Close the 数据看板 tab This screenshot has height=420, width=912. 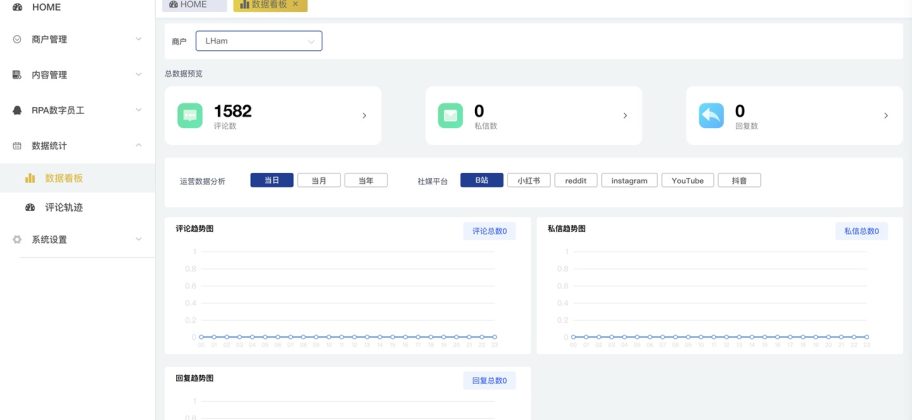(295, 5)
